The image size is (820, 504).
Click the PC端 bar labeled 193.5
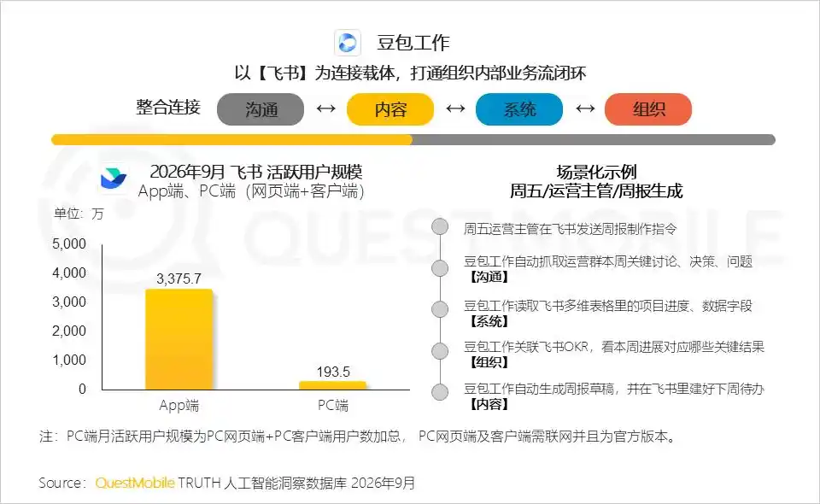click(x=332, y=385)
